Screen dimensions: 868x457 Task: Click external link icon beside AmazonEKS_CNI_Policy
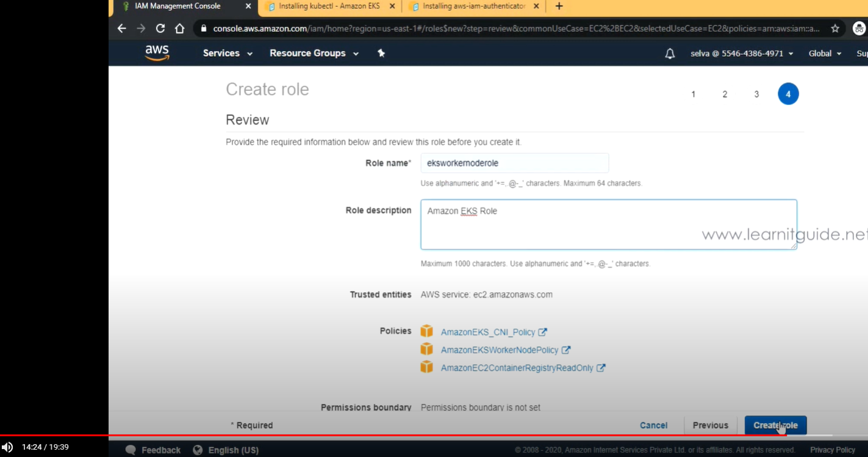coord(543,332)
